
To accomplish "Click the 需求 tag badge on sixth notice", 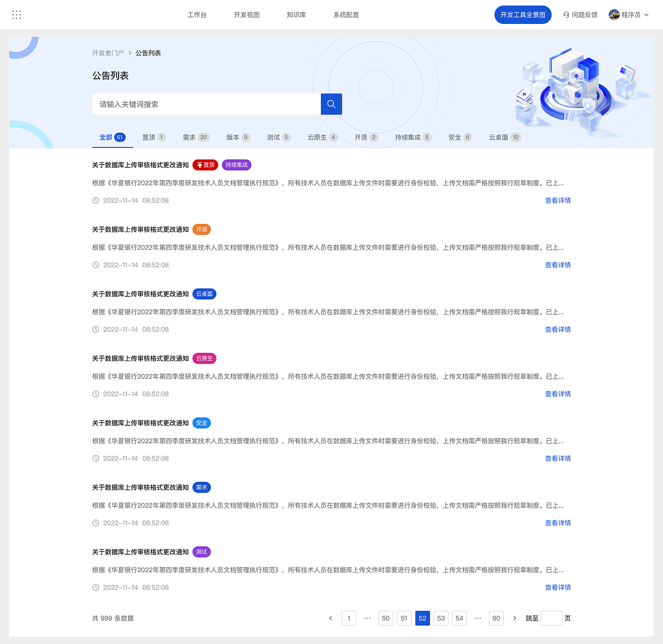I will click(x=201, y=488).
